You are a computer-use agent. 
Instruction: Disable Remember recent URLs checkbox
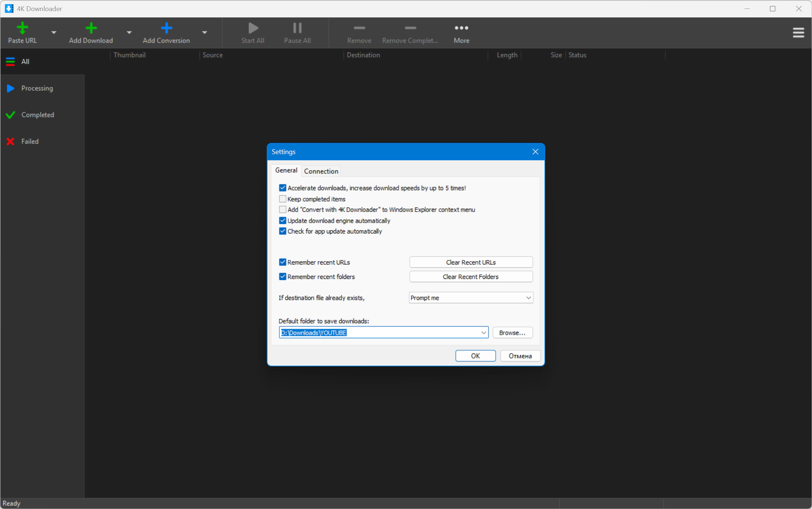point(283,262)
